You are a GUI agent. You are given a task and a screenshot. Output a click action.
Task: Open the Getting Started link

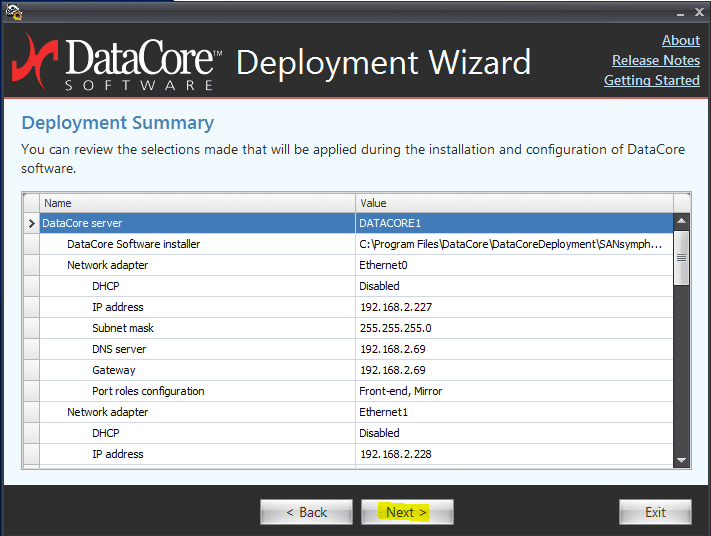pos(651,80)
